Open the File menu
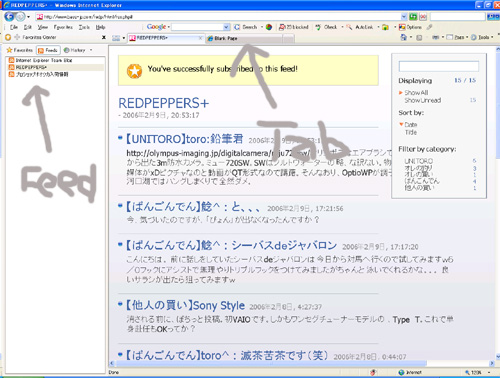The height and width of the screenshot is (378, 500). coord(14,27)
